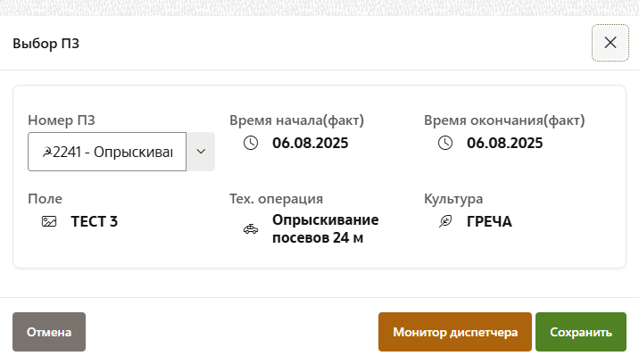The height and width of the screenshot is (364, 639).
Task: Save with the Сохранить button
Action: tap(581, 333)
